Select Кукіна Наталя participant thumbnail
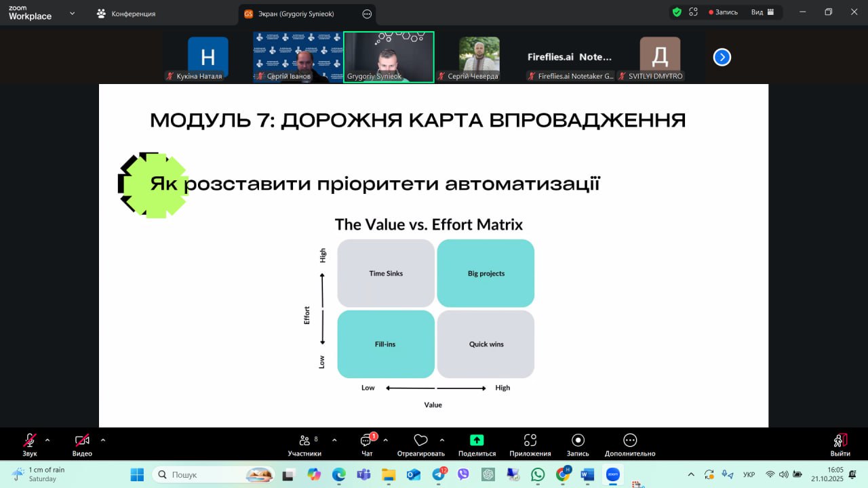The image size is (868, 488). [x=208, y=57]
